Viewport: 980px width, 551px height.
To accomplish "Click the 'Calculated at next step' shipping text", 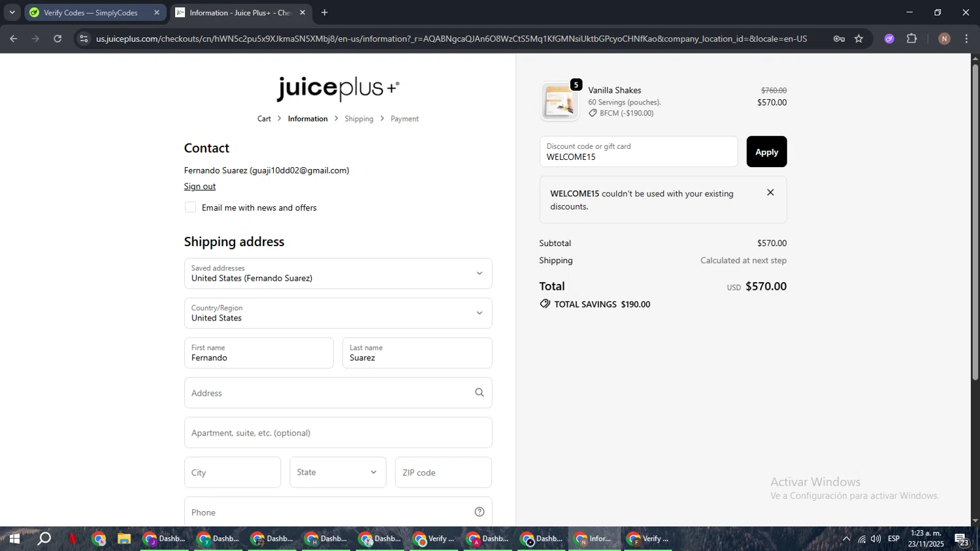I will coord(743,260).
